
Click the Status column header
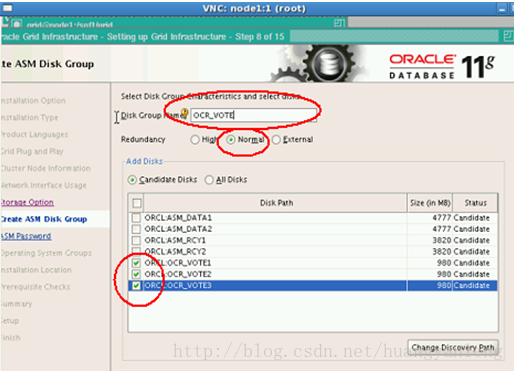[476, 203]
